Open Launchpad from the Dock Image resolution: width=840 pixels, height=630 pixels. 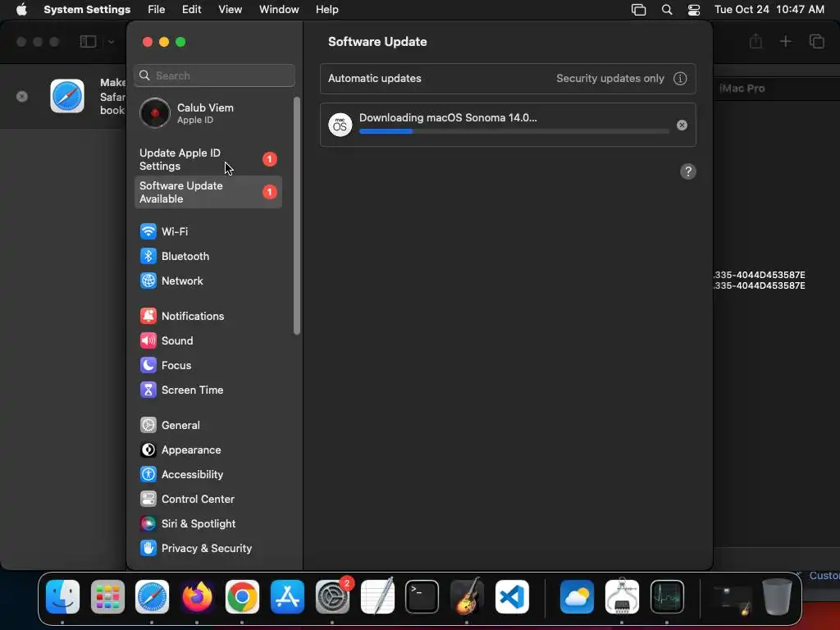pos(107,596)
